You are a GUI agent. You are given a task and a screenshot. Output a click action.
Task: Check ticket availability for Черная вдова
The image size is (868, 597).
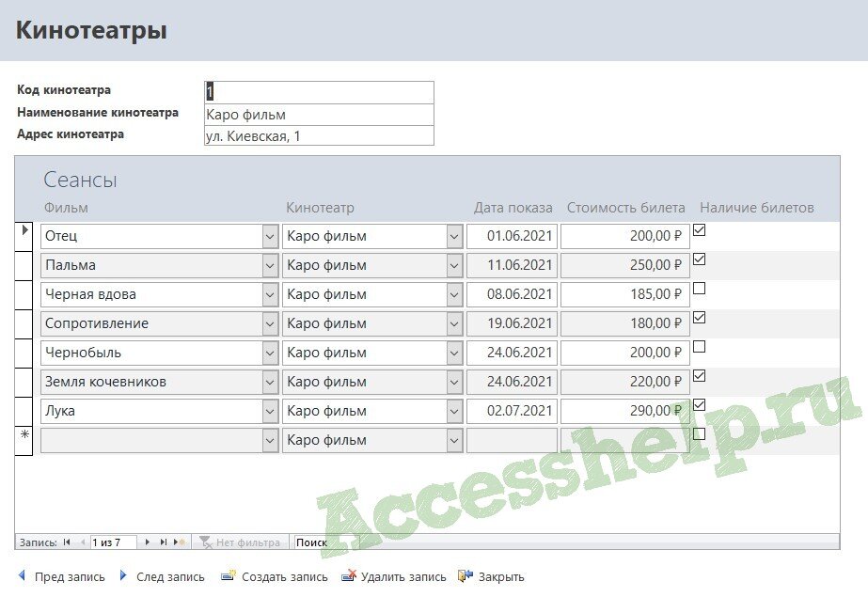point(699,289)
